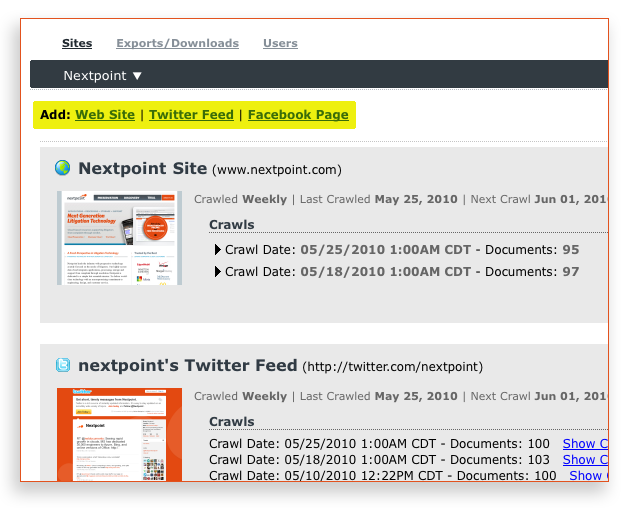Screen dimensions: 635x510
Task: Click the Show link for 05/25/2010 Twitter crawl
Action: pyautogui.click(x=585, y=444)
